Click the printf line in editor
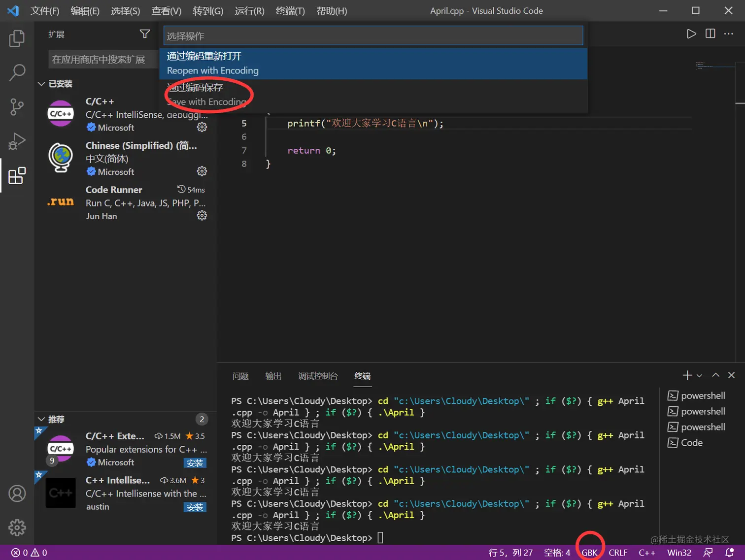The height and width of the screenshot is (560, 745). tap(365, 123)
